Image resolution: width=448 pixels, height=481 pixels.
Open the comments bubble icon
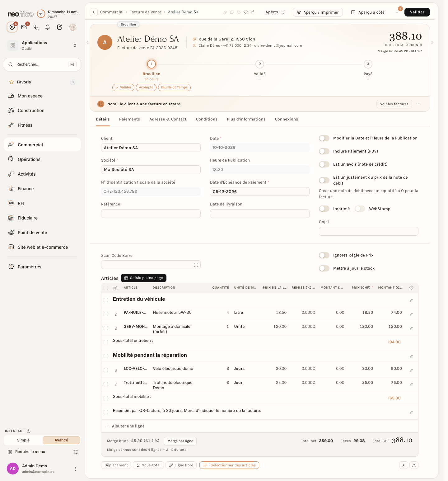click(x=232, y=12)
